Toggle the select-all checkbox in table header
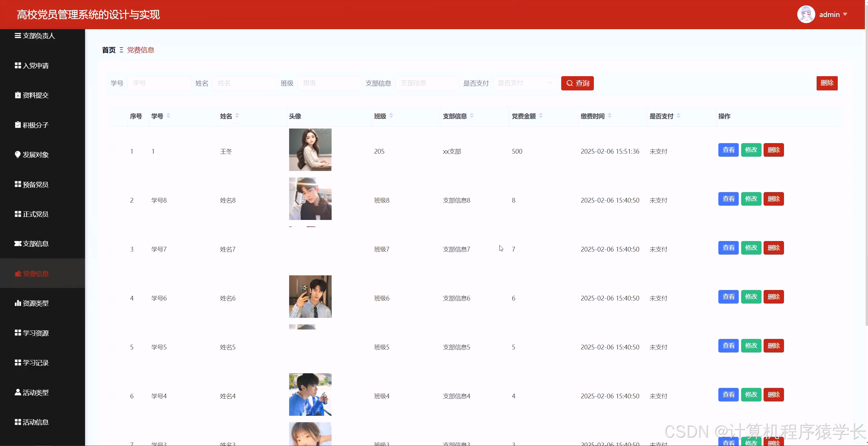868x446 pixels. point(112,116)
